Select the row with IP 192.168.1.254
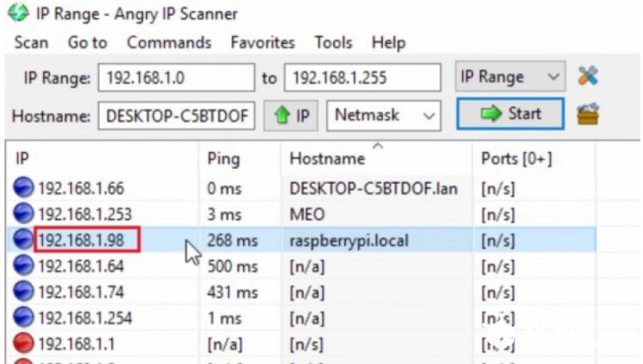This screenshot has height=364, width=643. (301, 318)
